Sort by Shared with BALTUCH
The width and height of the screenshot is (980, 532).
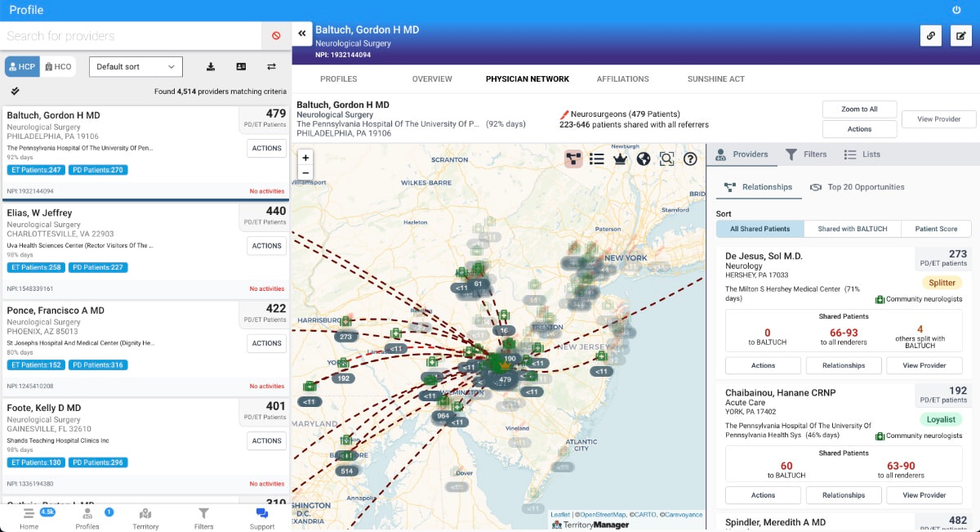point(853,229)
